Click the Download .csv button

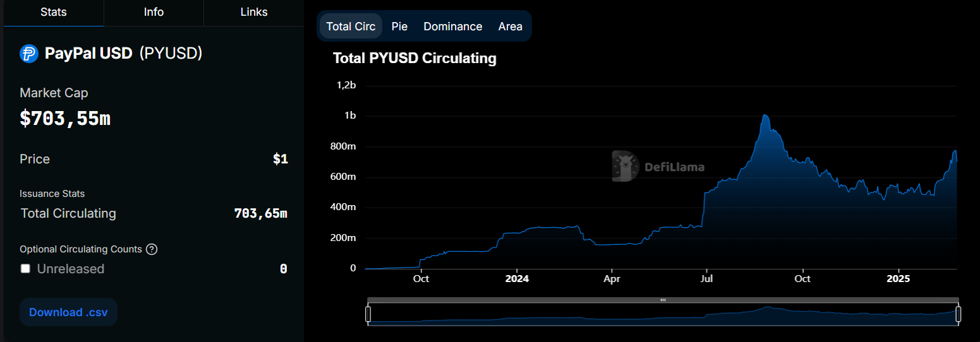68,312
